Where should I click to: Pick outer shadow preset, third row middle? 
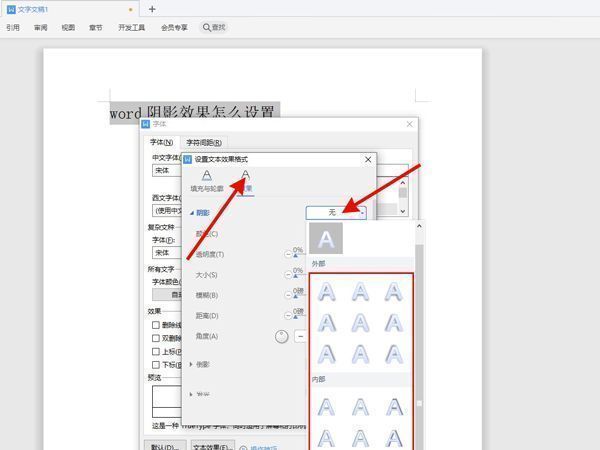pos(360,354)
